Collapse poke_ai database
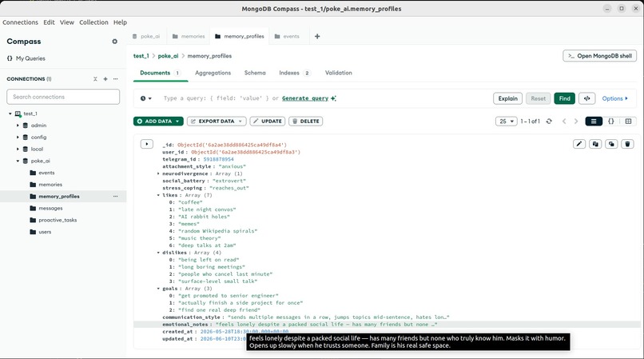The image size is (644, 359). coord(18,162)
